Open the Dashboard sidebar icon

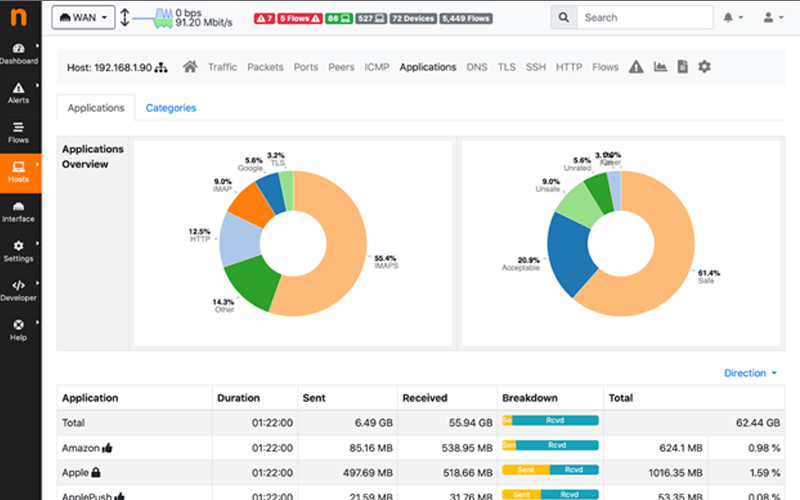(x=20, y=53)
